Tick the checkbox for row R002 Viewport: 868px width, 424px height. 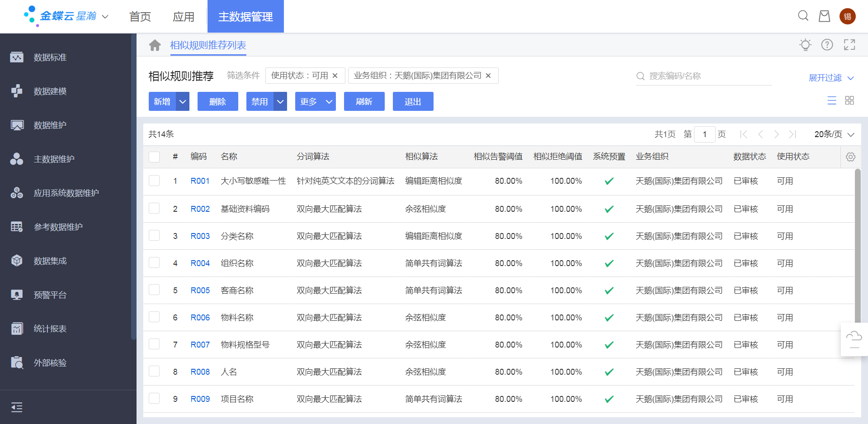[x=154, y=208]
